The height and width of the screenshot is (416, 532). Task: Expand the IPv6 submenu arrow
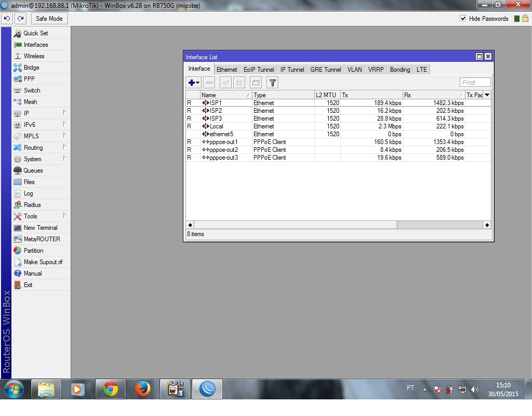pos(64,124)
